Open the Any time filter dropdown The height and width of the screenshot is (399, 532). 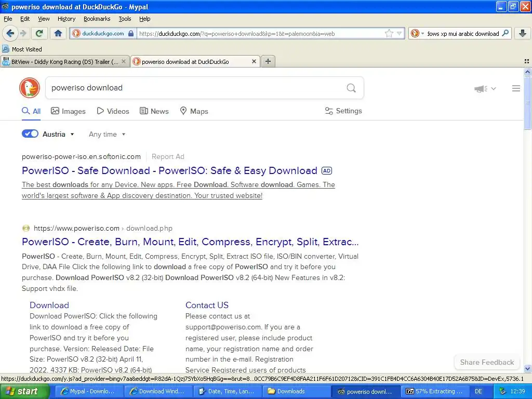pos(107,135)
